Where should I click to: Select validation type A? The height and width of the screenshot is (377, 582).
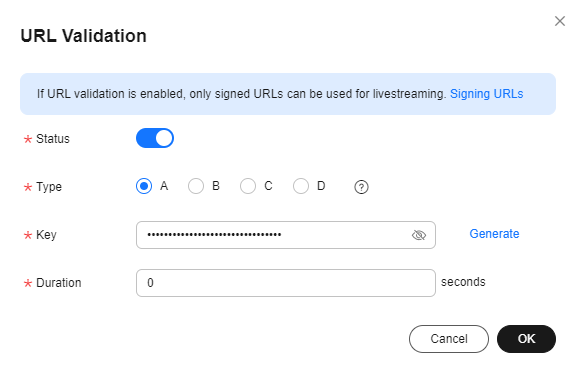(x=144, y=186)
